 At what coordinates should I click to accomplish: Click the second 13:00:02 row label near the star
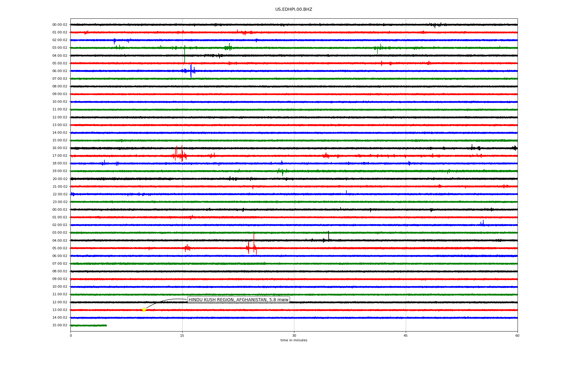point(60,310)
